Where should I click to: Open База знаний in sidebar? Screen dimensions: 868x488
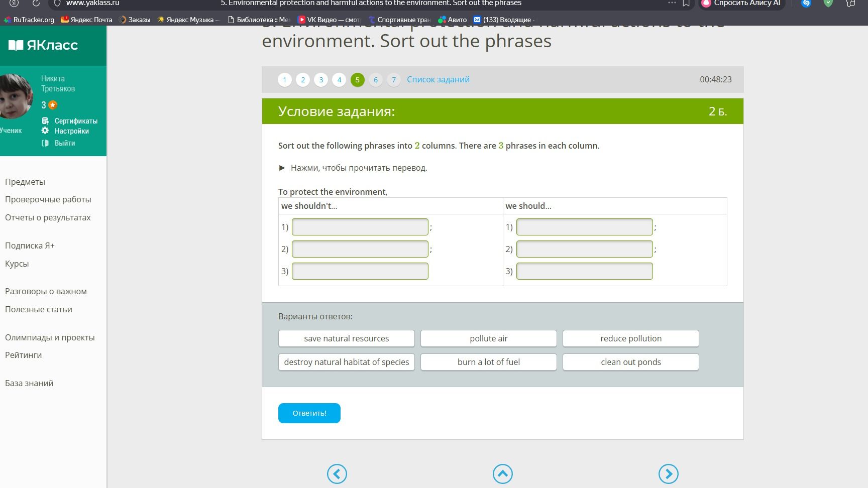(29, 383)
